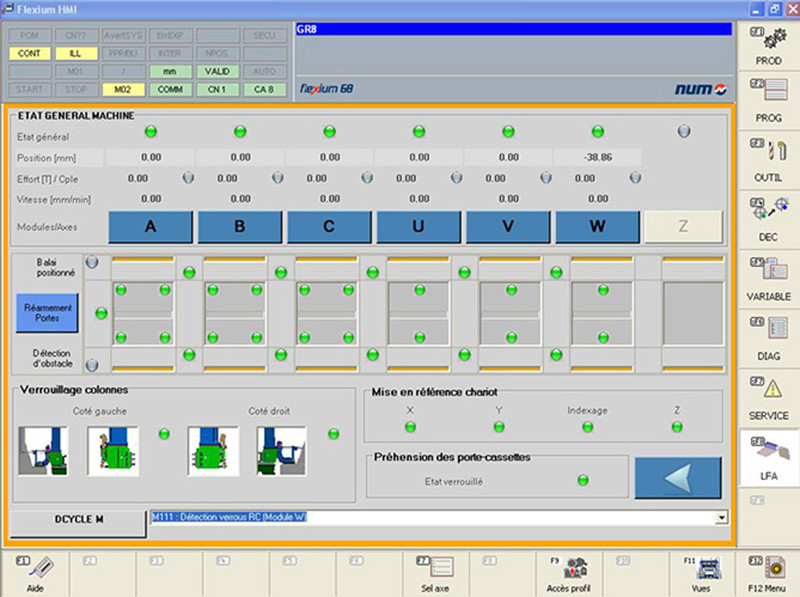The height and width of the screenshot is (597, 800).
Task: Click the W axis position value -38.86
Action: tap(598, 157)
